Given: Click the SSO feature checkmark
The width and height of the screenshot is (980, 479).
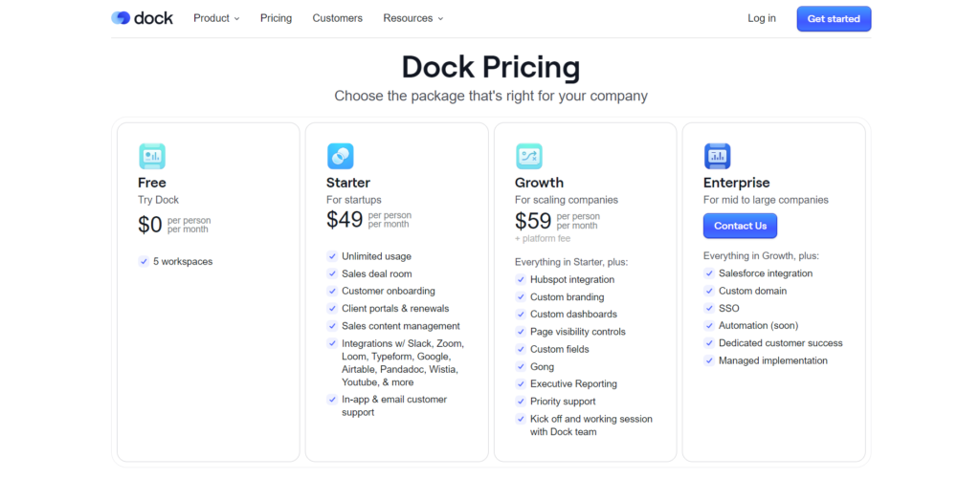Looking at the screenshot, I should tap(709, 308).
